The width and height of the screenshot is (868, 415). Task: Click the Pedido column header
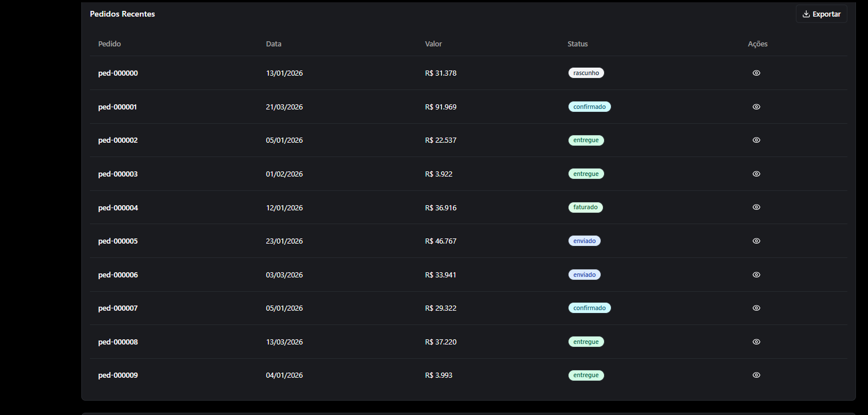109,44
